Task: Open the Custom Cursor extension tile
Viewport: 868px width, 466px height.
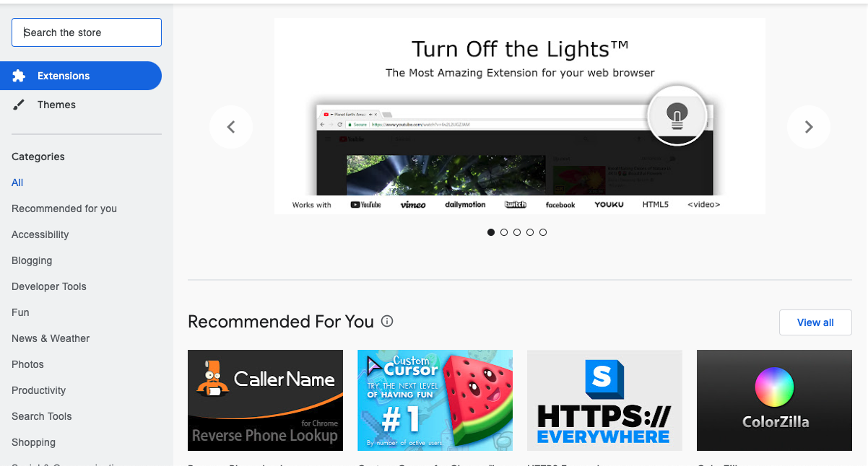Action: [435, 400]
